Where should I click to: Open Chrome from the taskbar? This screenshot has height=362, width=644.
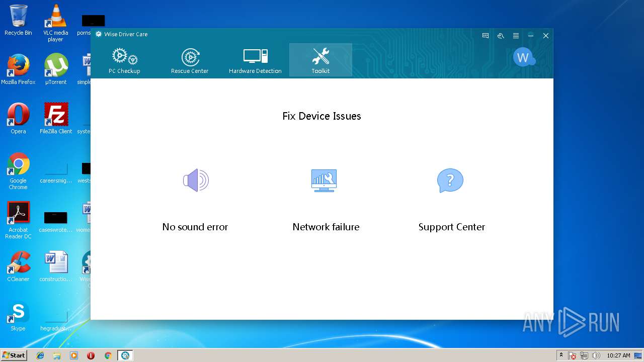coord(108,355)
